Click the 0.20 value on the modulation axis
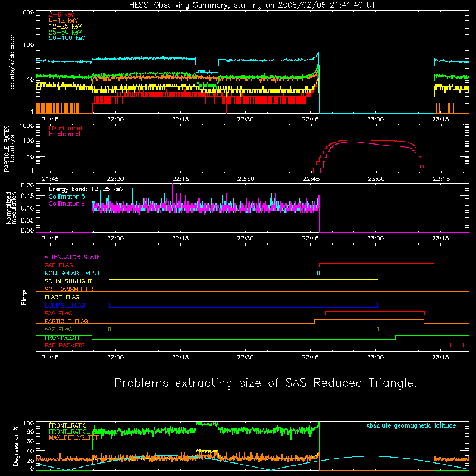 27,186
